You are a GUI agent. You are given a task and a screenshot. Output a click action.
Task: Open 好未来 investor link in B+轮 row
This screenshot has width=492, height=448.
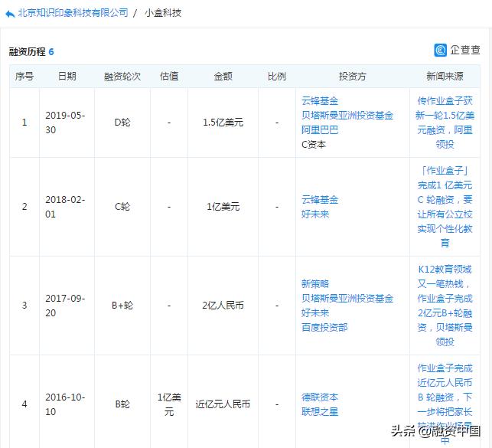click(x=315, y=312)
